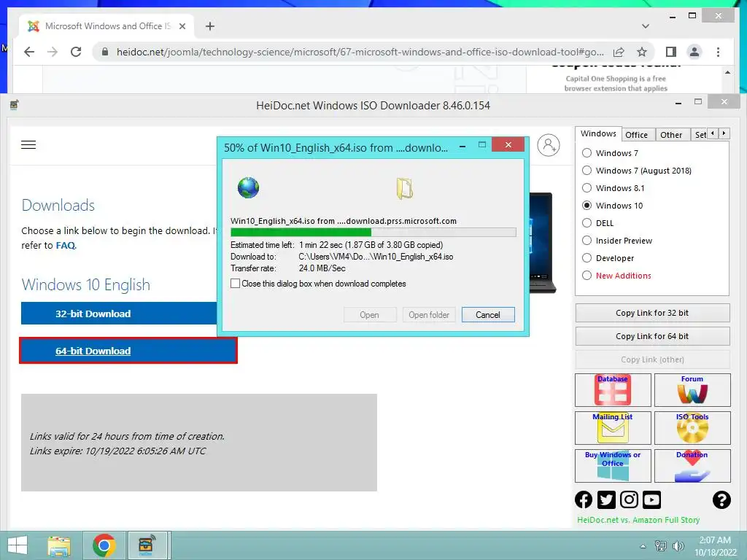Switch to the Other tab
Viewport: 747px width, 560px height.
(x=671, y=135)
